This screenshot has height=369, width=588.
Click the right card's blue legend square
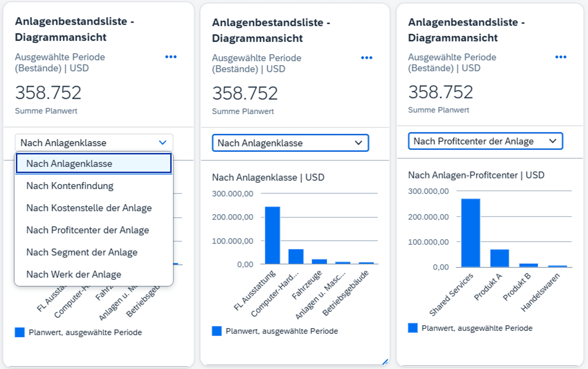[413, 328]
